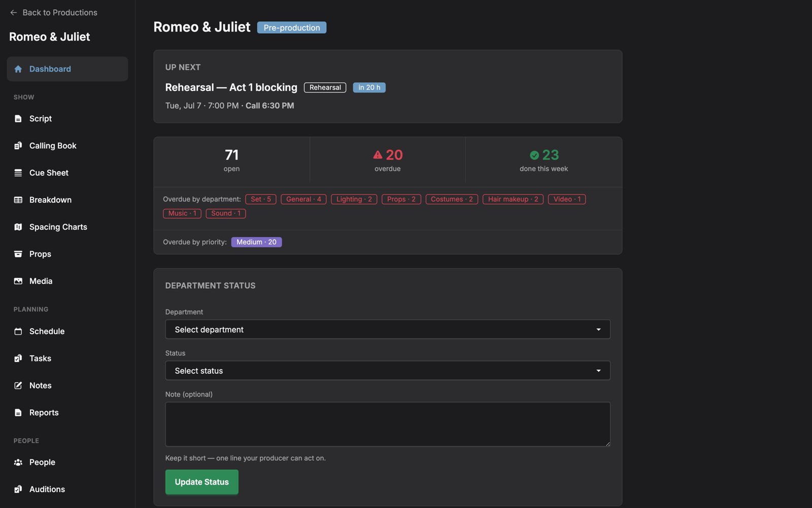The image size is (812, 508).
Task: Click the 20 overdue counter
Action: tap(388, 160)
